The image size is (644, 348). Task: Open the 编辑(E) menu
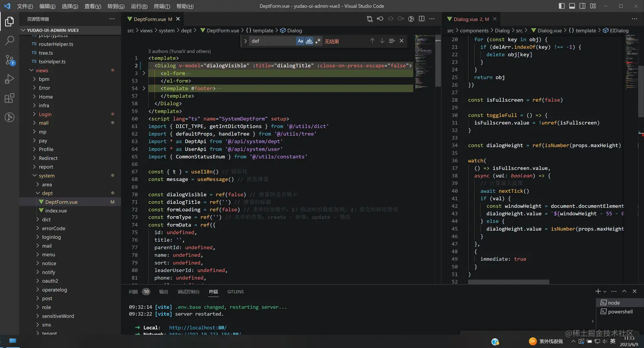coord(47,6)
